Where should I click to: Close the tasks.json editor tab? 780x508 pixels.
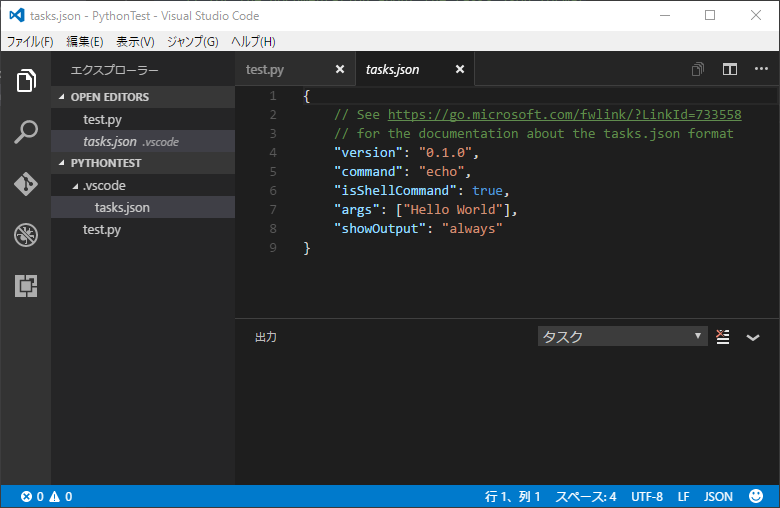coord(460,69)
